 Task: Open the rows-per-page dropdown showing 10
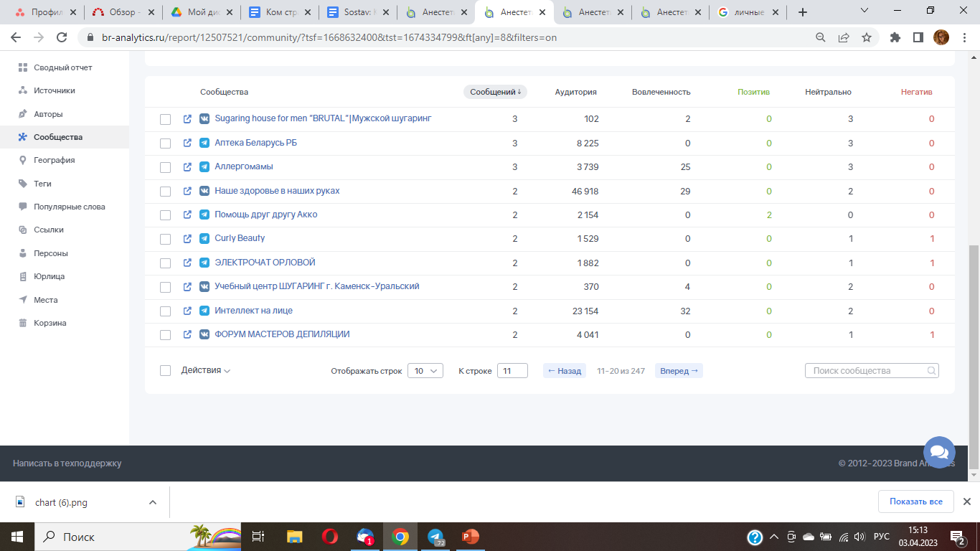pos(425,371)
